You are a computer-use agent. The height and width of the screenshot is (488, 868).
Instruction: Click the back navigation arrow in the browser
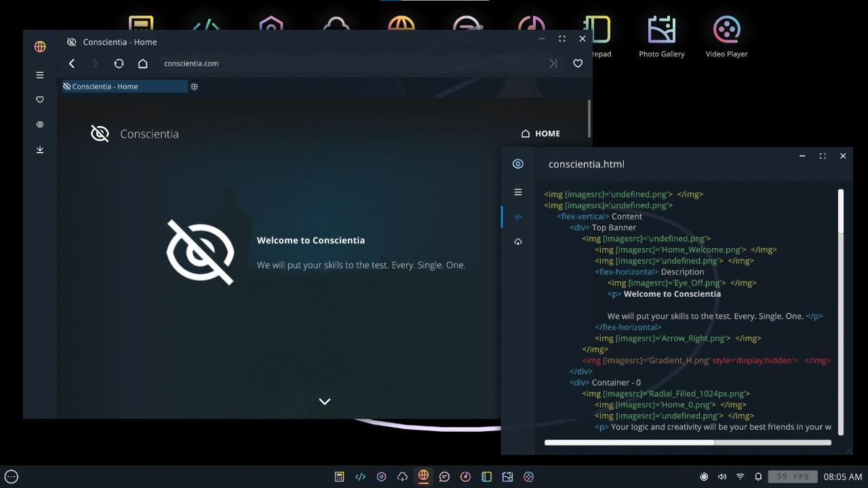point(71,63)
